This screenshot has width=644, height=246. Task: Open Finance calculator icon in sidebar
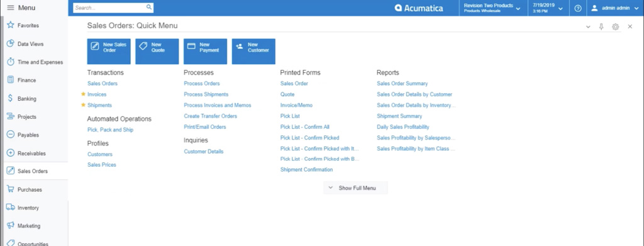click(11, 80)
